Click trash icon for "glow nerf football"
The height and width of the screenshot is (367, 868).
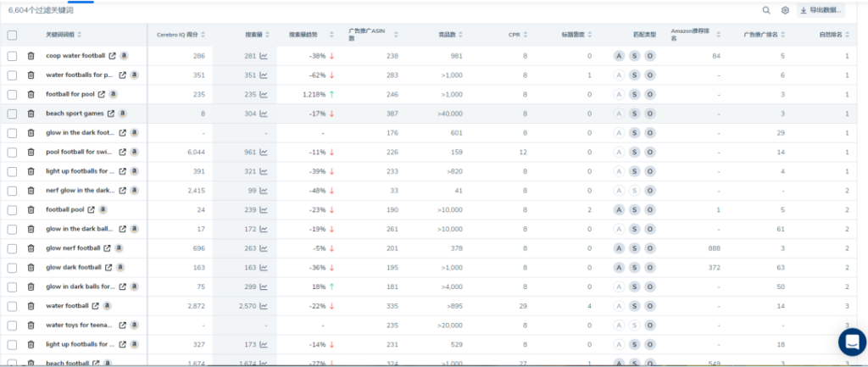[31, 248]
